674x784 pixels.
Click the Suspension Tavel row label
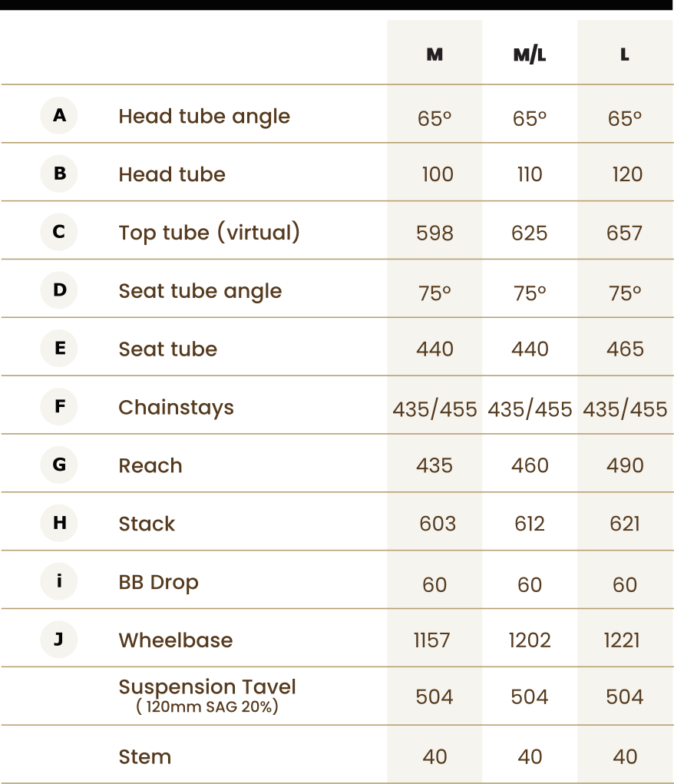(x=207, y=696)
